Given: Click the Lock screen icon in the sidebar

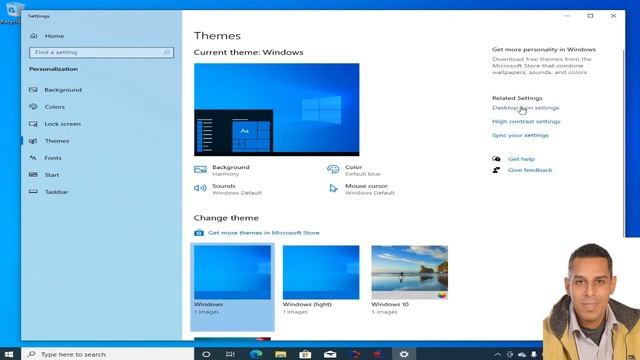Looking at the screenshot, I should 33,124.
